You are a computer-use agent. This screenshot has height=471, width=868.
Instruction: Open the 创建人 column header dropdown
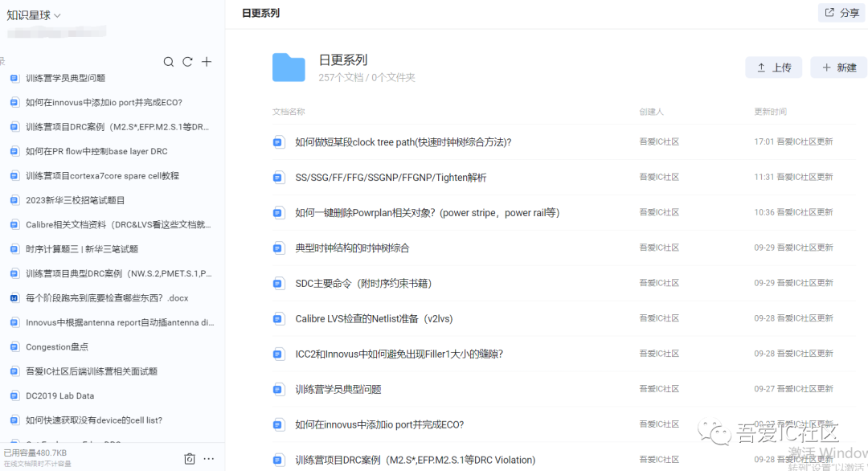coord(650,111)
